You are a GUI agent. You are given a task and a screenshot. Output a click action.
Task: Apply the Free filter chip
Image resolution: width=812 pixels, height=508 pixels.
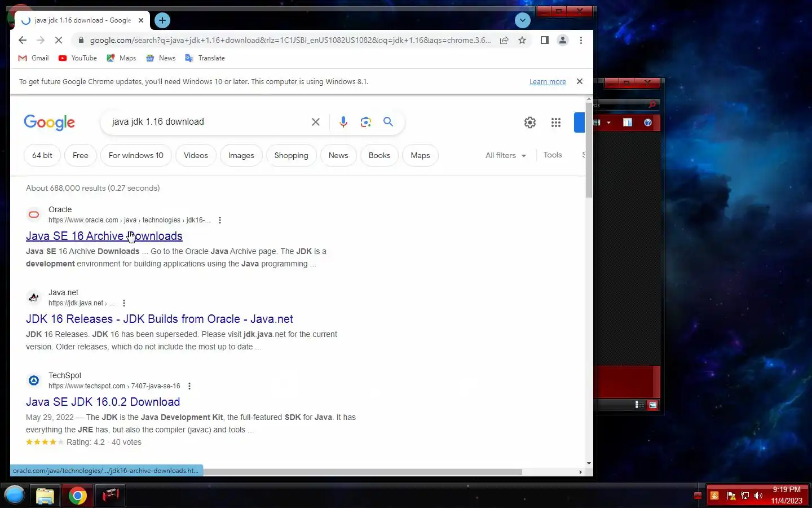click(x=81, y=155)
